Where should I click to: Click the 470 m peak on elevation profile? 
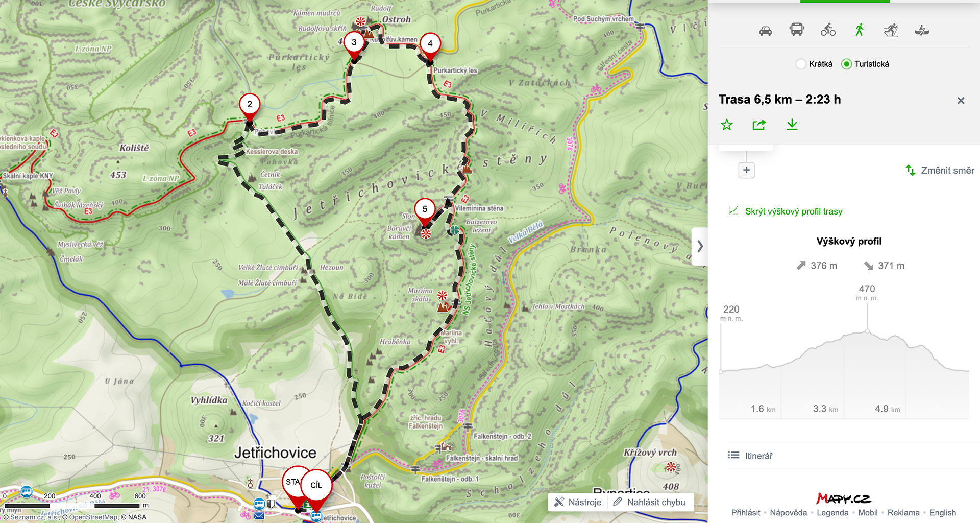tap(867, 331)
